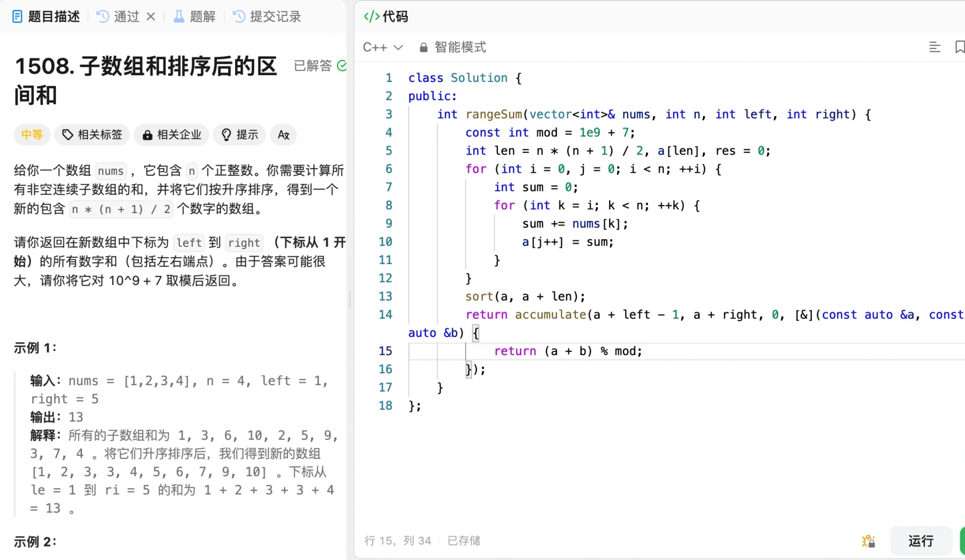The width and height of the screenshot is (965, 560).
Task: Click the 'sum += nums[k];' code line
Action: pos(575,223)
